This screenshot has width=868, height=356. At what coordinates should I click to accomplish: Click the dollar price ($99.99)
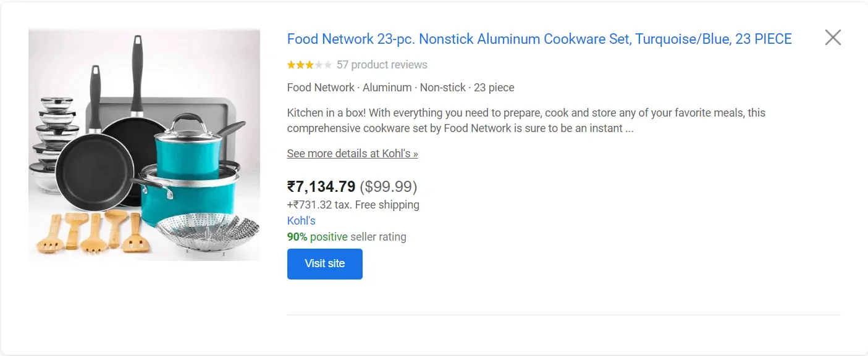[387, 186]
